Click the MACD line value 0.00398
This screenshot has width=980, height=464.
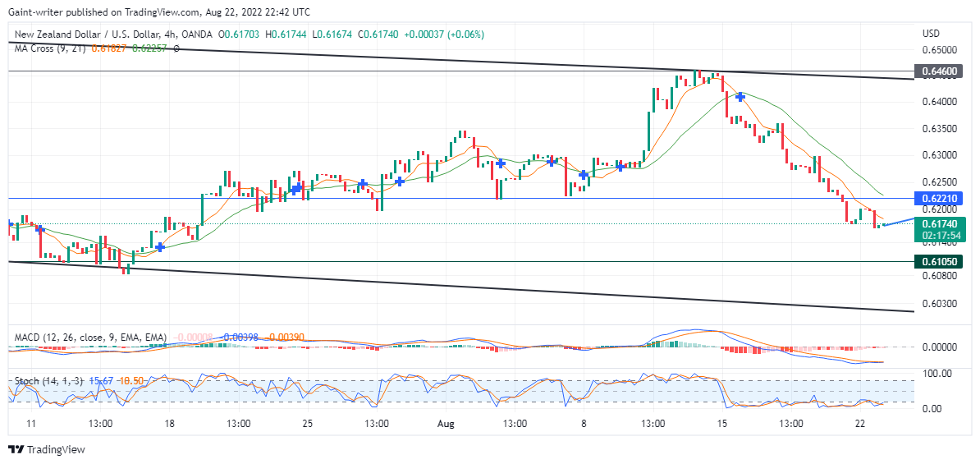[240, 337]
